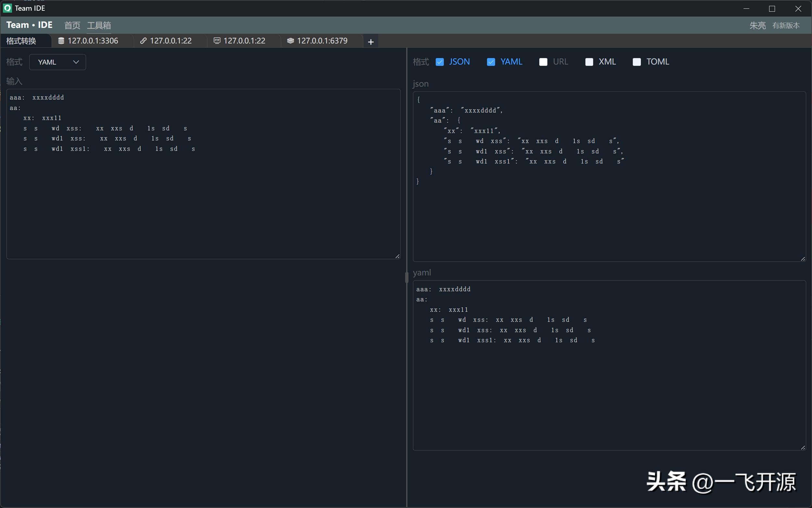This screenshot has height=508, width=812.
Task: Click the json output resize grip
Action: click(x=803, y=259)
